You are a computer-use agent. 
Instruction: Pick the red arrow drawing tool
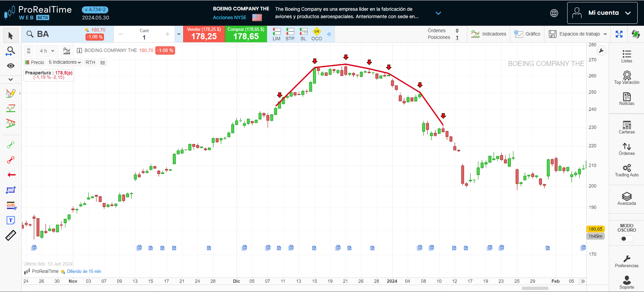click(11, 175)
